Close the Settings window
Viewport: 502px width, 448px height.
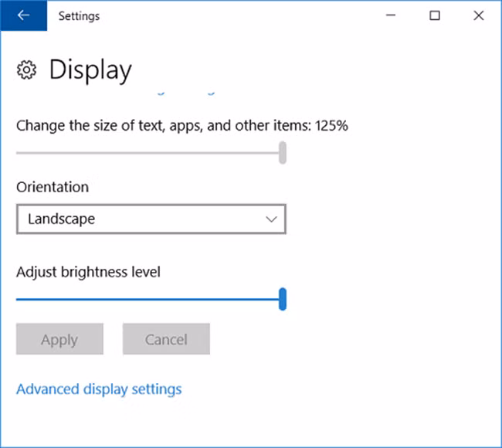pyautogui.click(x=479, y=15)
